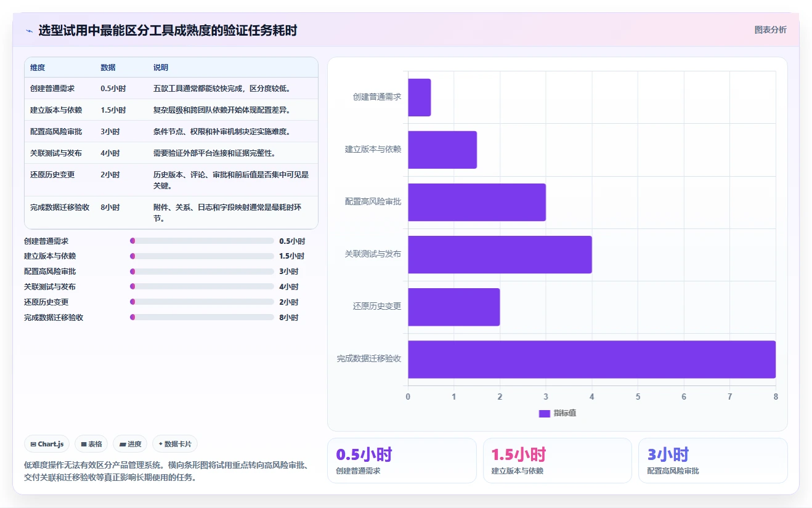
Task: Click the 4小时 value in table
Action: [x=110, y=153]
